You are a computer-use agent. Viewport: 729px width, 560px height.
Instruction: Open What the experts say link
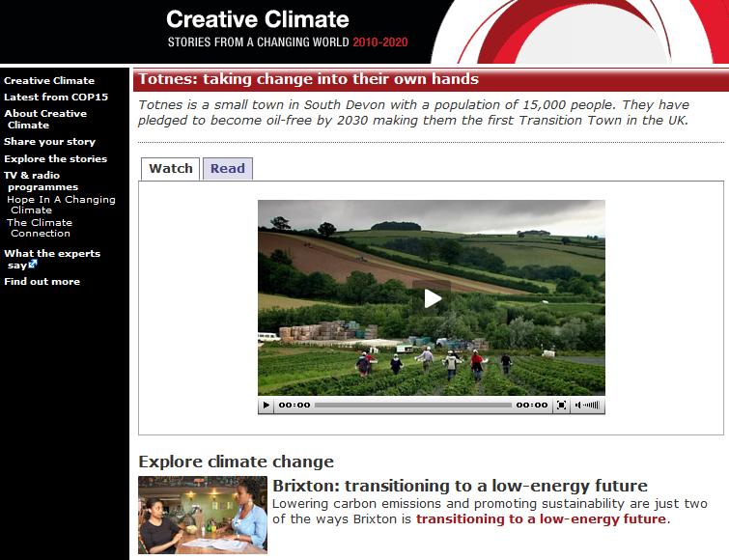(52, 259)
